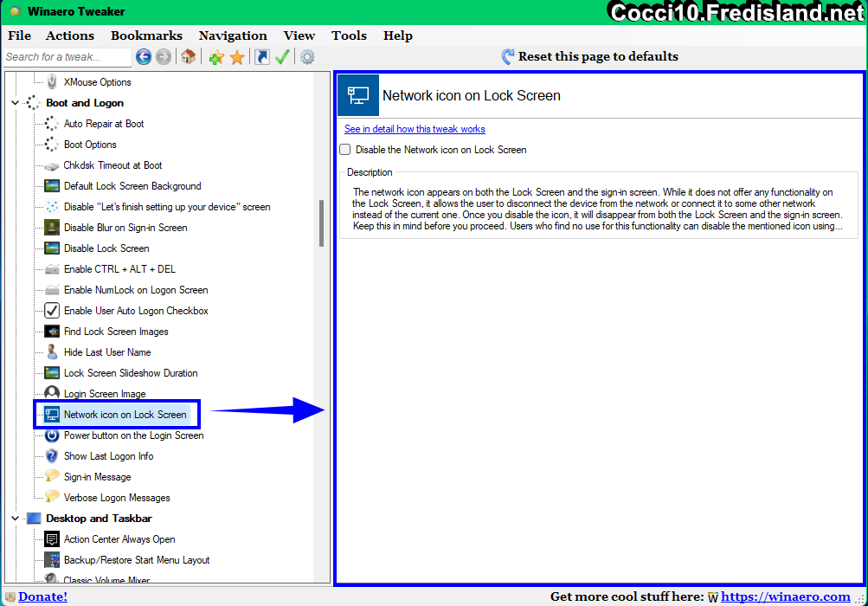868x606 pixels.
Task: Select Hide Last User Name item text
Action: [107, 352]
